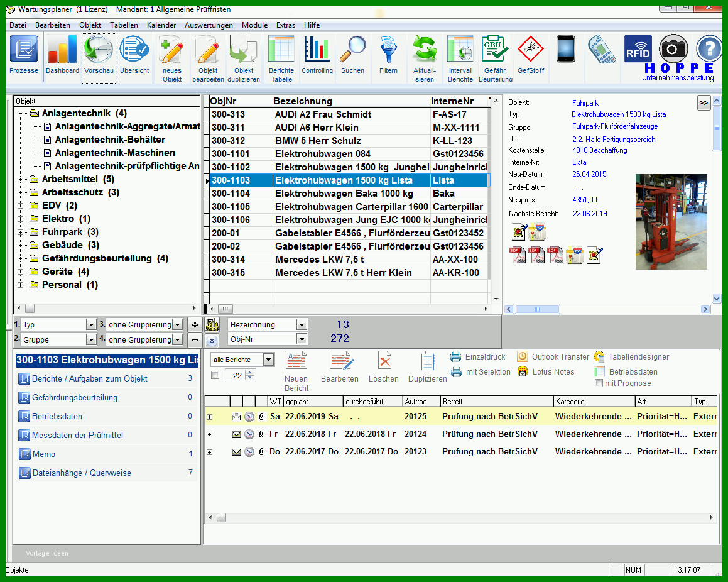728x582 pixels.
Task: Expand the Arbeitsmittel tree folder
Action: [x=21, y=179]
